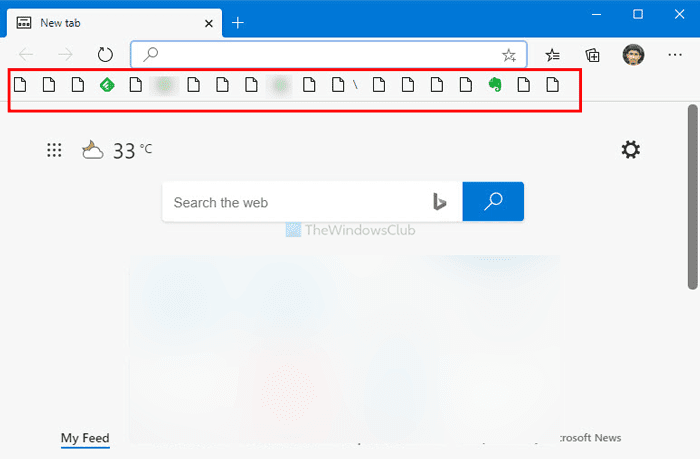Open the page settings gear

pyautogui.click(x=630, y=150)
